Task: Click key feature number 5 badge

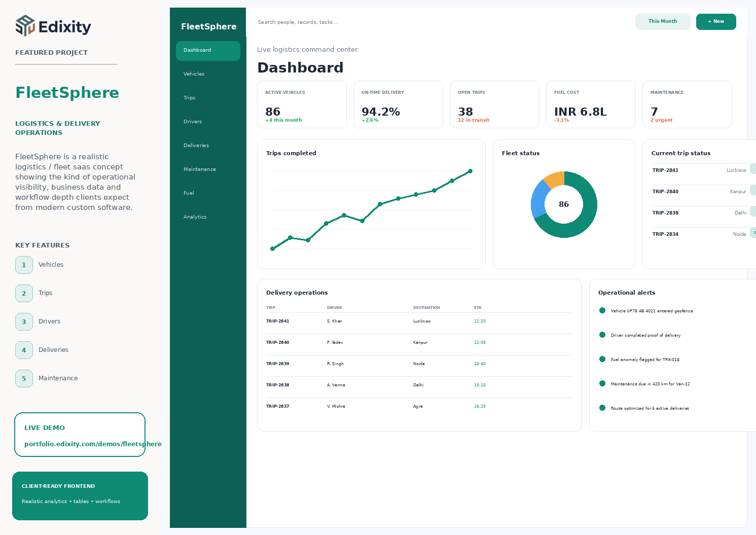Action: click(24, 378)
